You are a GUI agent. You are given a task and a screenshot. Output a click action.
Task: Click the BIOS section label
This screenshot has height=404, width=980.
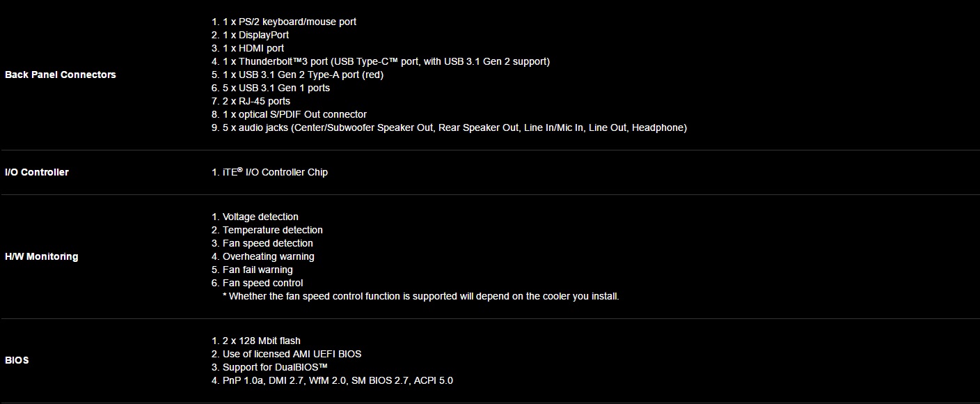(17, 361)
